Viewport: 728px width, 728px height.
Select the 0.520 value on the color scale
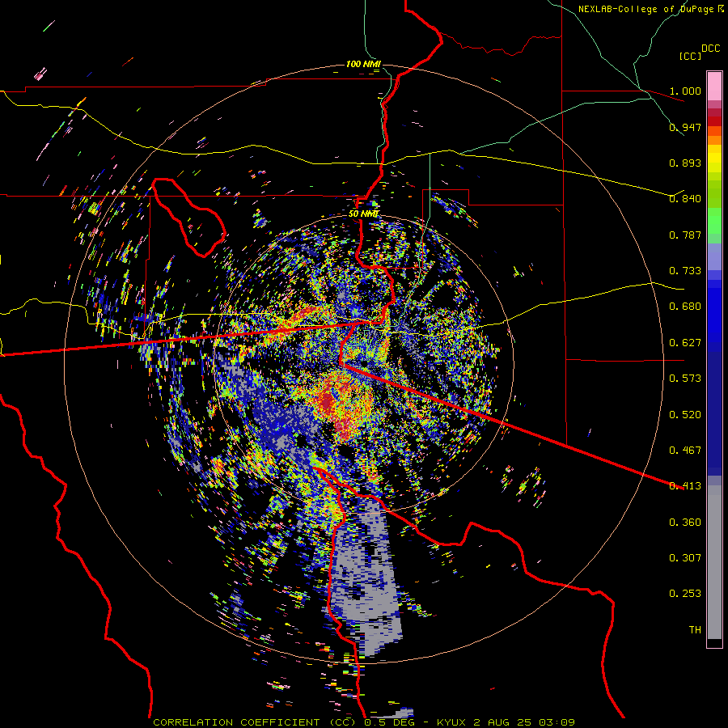685,415
